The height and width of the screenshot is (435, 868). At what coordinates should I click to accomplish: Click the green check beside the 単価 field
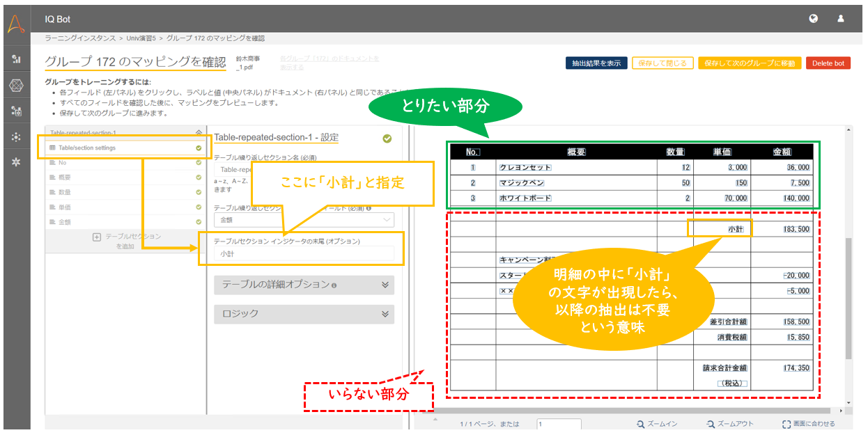pos(199,207)
